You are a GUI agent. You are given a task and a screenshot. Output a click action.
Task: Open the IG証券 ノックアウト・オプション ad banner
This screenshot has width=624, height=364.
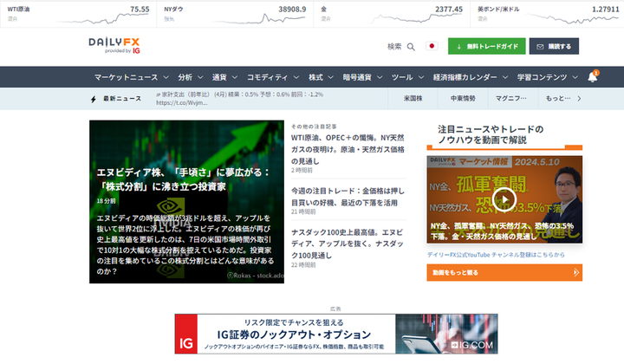coord(336,334)
